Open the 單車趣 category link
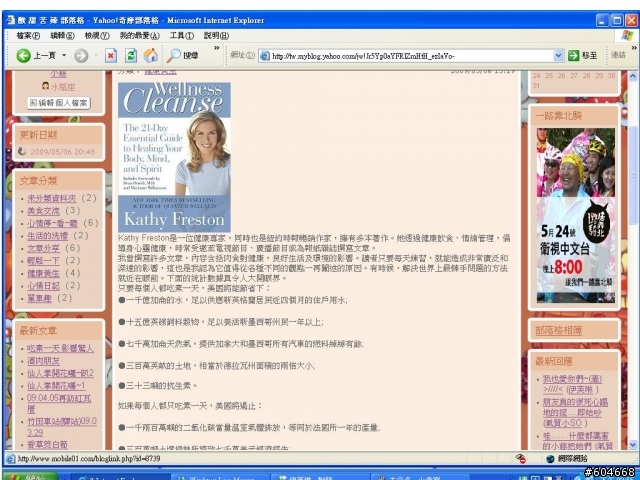Screen dimensions: 640x480 pyautogui.click(x=39, y=298)
